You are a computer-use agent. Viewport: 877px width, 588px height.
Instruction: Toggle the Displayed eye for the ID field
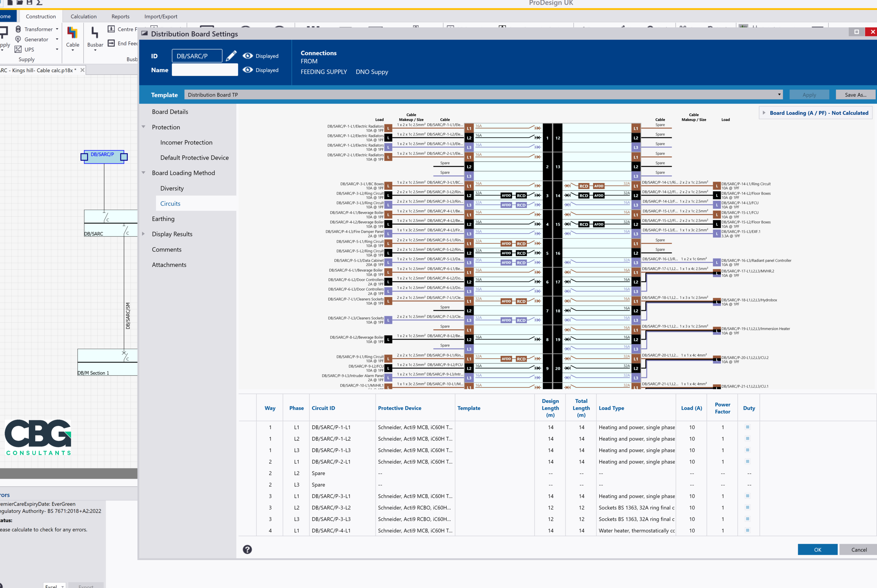point(248,56)
